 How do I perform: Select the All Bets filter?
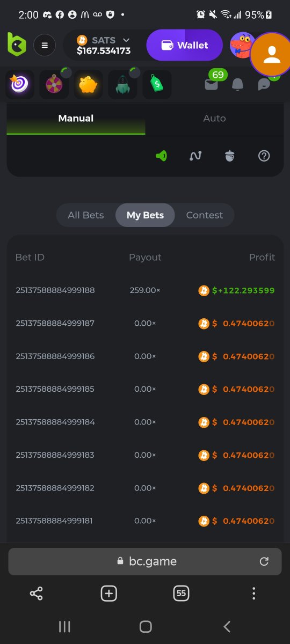click(86, 215)
